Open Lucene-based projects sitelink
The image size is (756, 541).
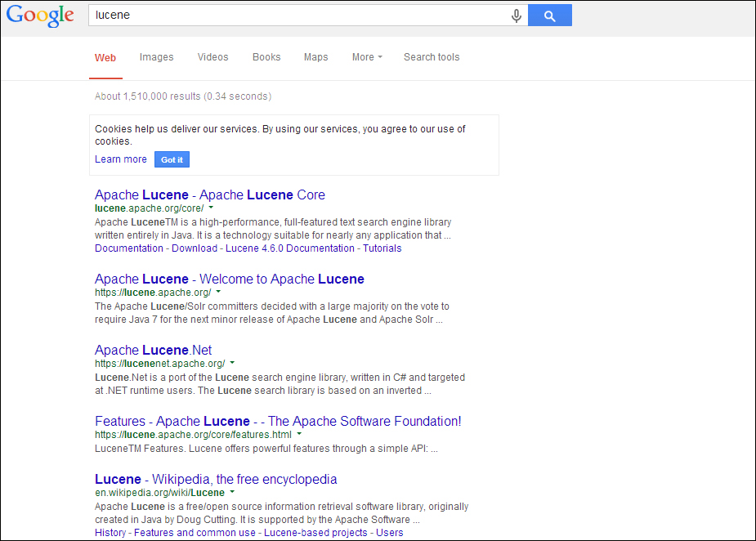[315, 533]
